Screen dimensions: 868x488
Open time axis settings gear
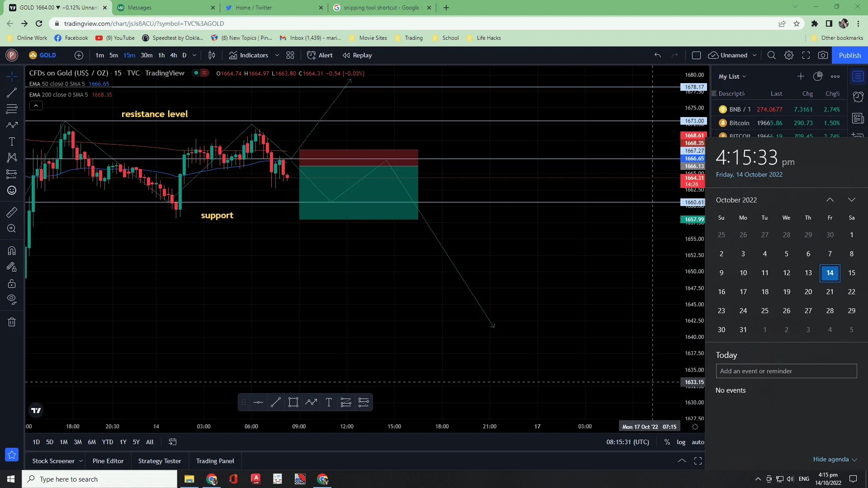pos(695,427)
